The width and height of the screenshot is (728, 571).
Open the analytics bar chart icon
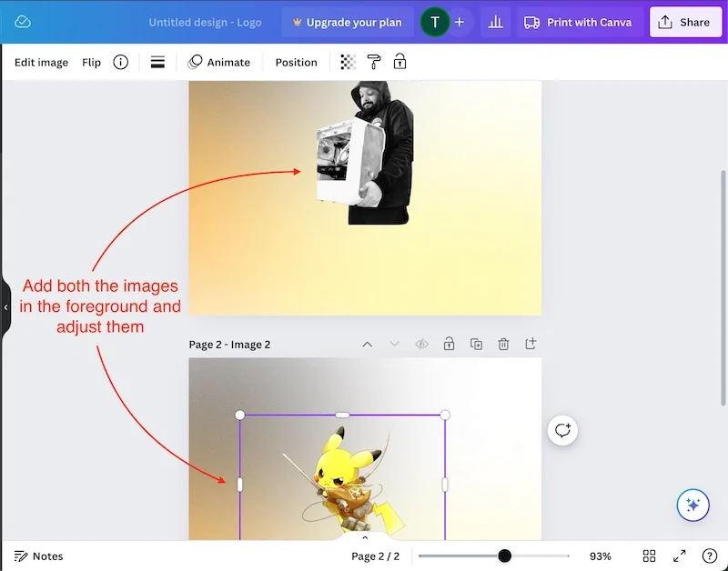click(495, 22)
